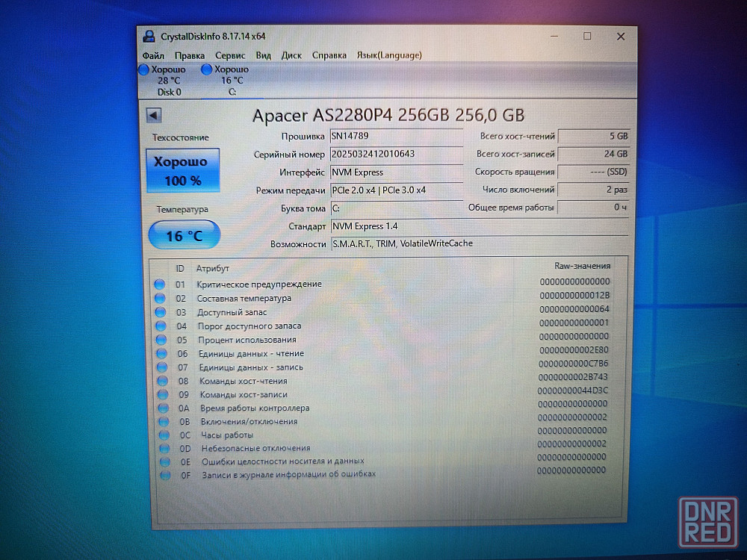747x560 pixels.
Task: Click status circle for Часы работы row
Action: pos(163,435)
